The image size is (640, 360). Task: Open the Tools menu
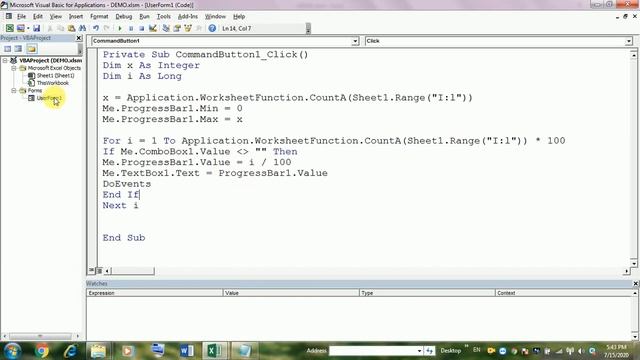coord(163,16)
